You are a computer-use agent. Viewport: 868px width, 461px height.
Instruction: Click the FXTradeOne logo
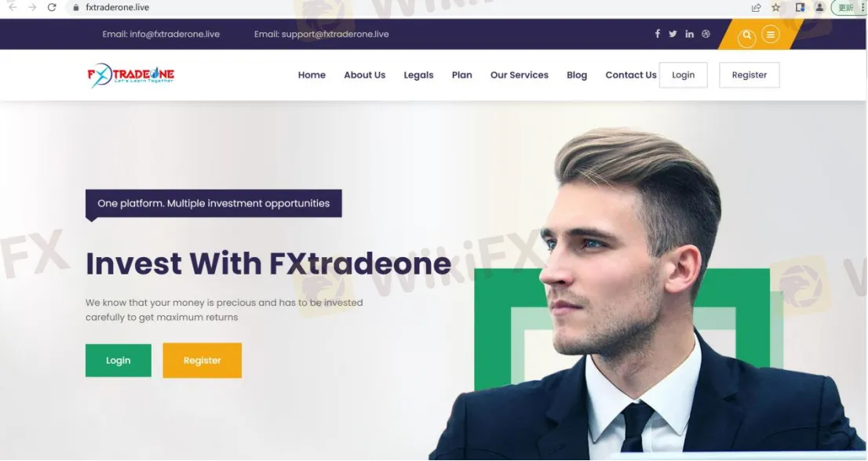(130, 75)
